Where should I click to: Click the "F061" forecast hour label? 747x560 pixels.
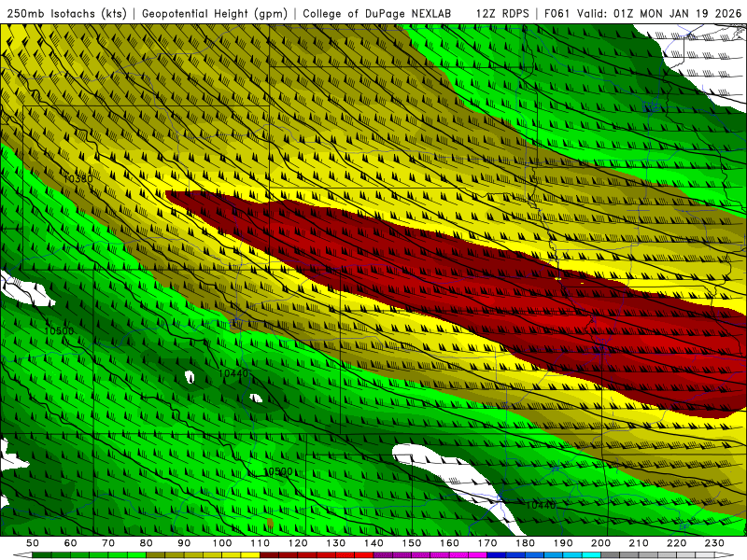(x=557, y=14)
